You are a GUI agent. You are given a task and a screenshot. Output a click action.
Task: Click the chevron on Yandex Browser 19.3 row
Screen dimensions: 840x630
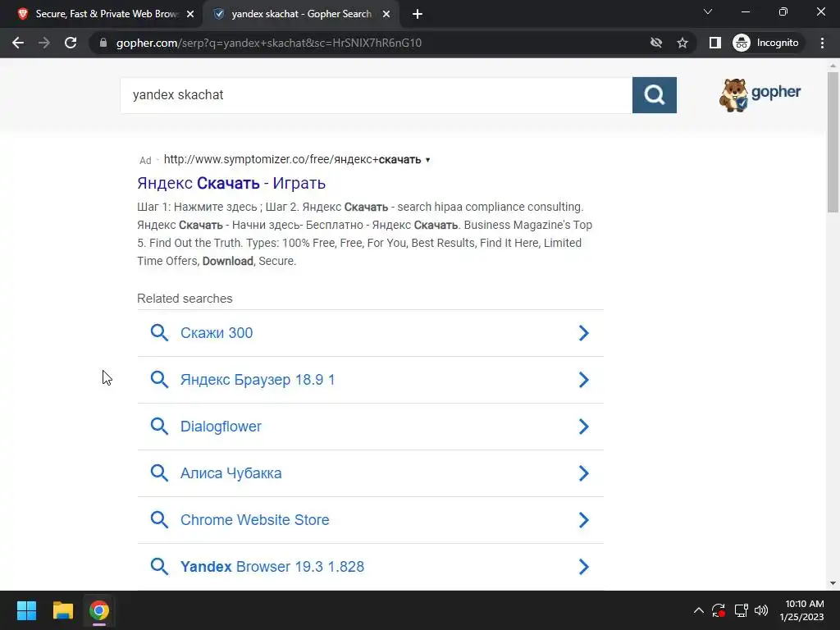click(x=584, y=566)
